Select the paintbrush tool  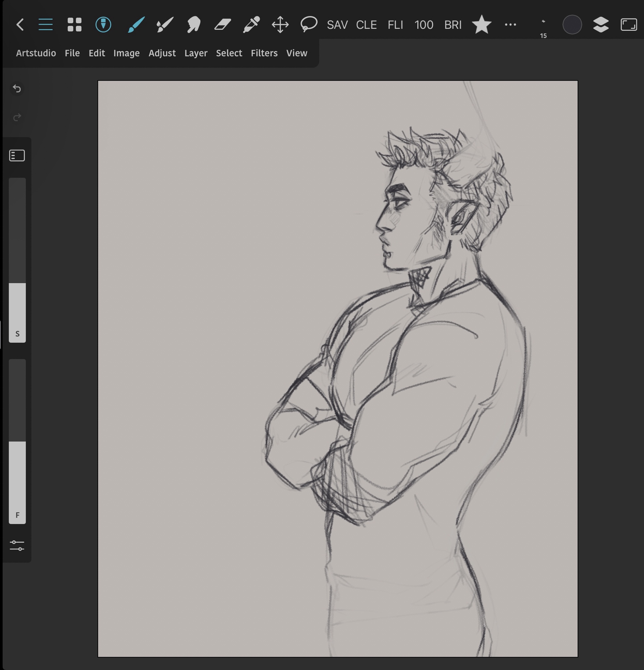[136, 24]
